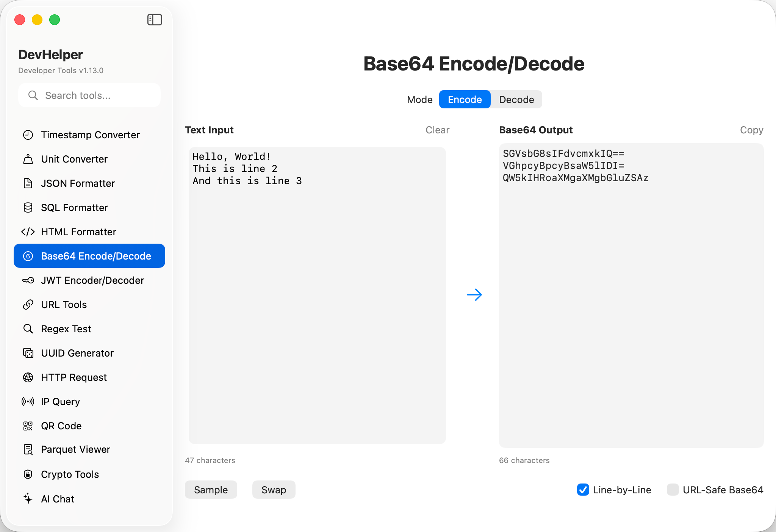Image resolution: width=776 pixels, height=532 pixels.
Task: Disable the Line-by-Line checkbox
Action: coord(583,490)
